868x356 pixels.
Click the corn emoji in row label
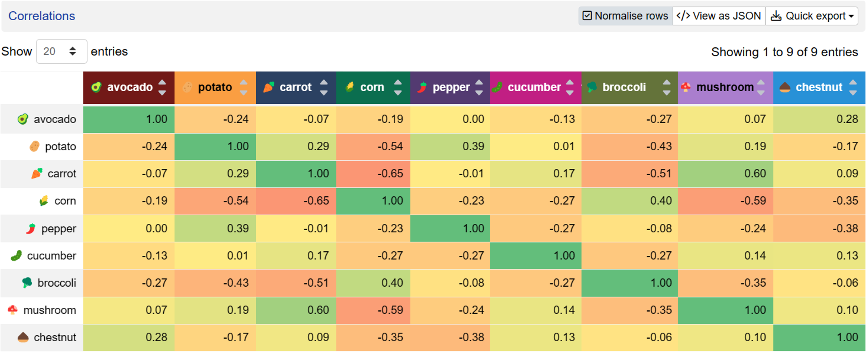[x=44, y=201]
